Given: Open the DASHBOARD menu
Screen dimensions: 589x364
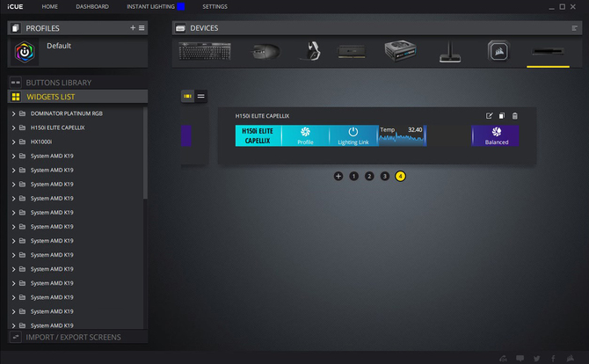Looking at the screenshot, I should 92,7.
